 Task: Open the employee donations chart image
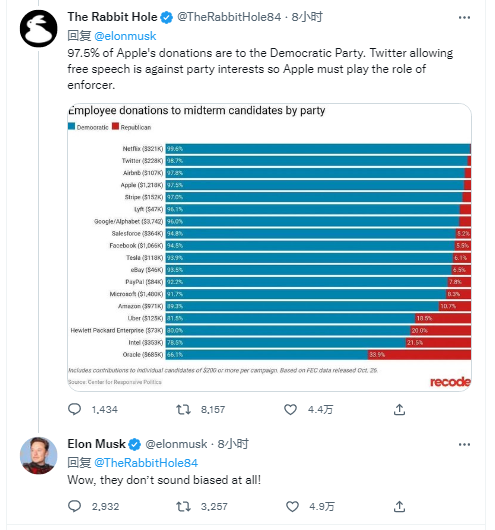coord(269,247)
